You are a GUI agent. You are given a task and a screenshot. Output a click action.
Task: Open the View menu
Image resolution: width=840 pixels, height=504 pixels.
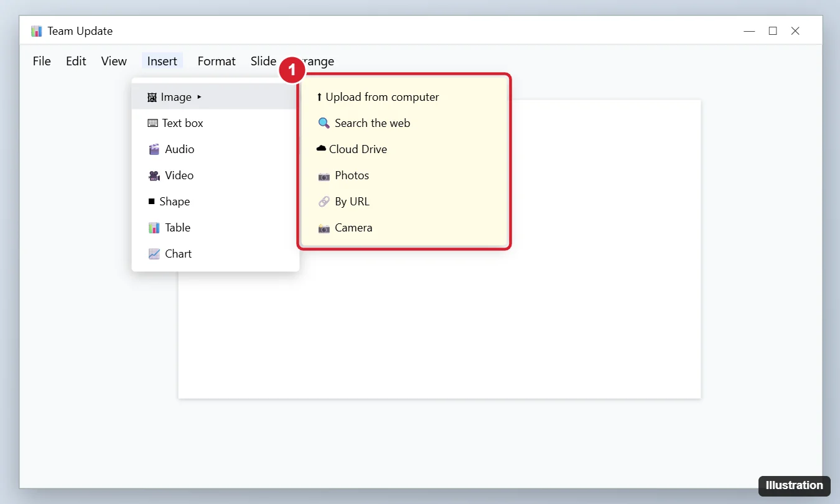coord(114,61)
